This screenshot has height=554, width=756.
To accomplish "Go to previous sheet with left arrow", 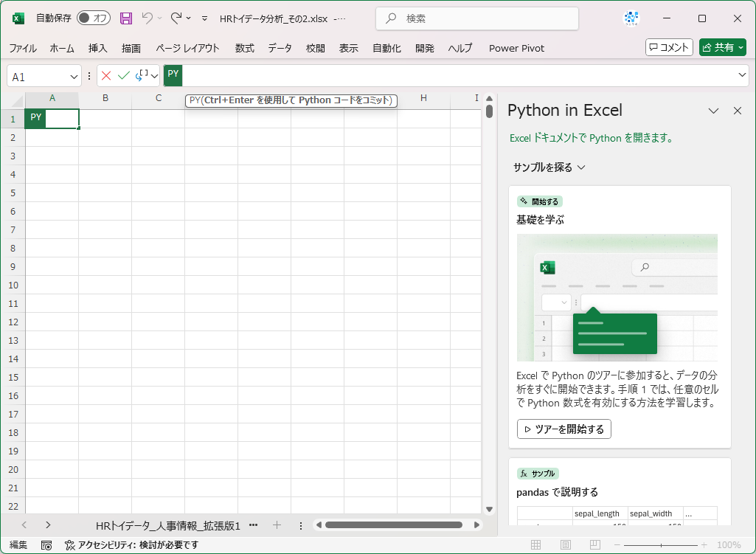I will click(24, 525).
